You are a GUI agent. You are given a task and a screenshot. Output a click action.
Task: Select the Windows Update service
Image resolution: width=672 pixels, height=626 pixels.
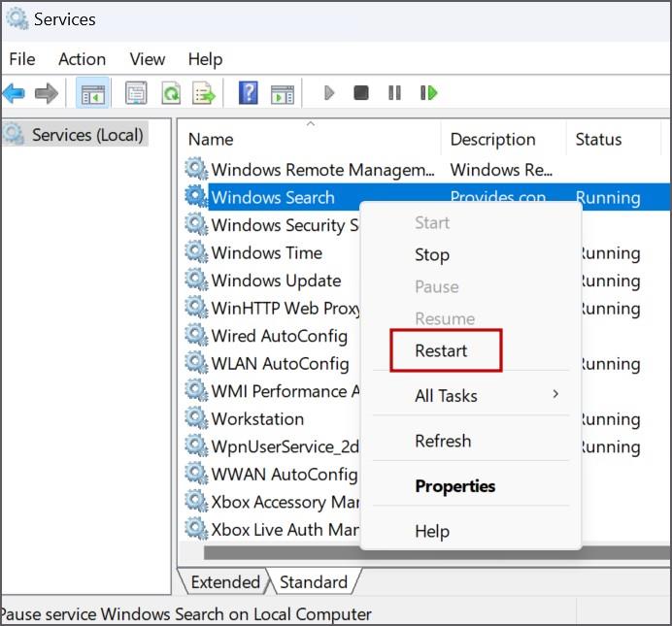point(276,280)
